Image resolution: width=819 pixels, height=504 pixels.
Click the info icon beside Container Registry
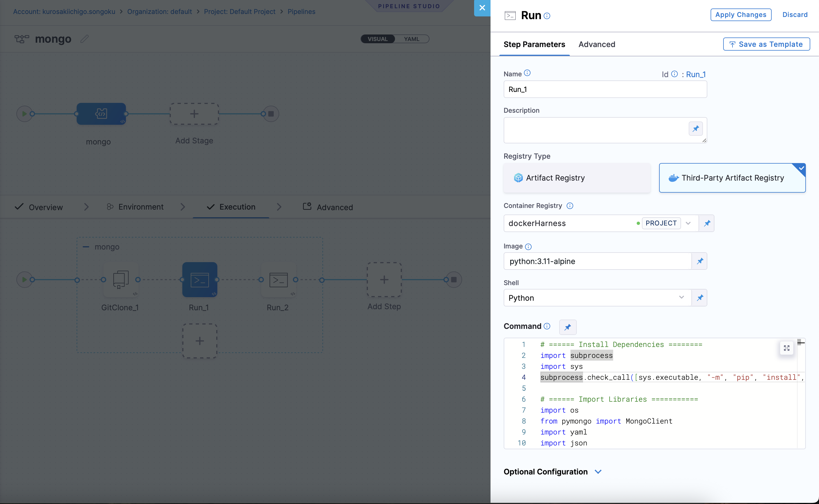[570, 206]
